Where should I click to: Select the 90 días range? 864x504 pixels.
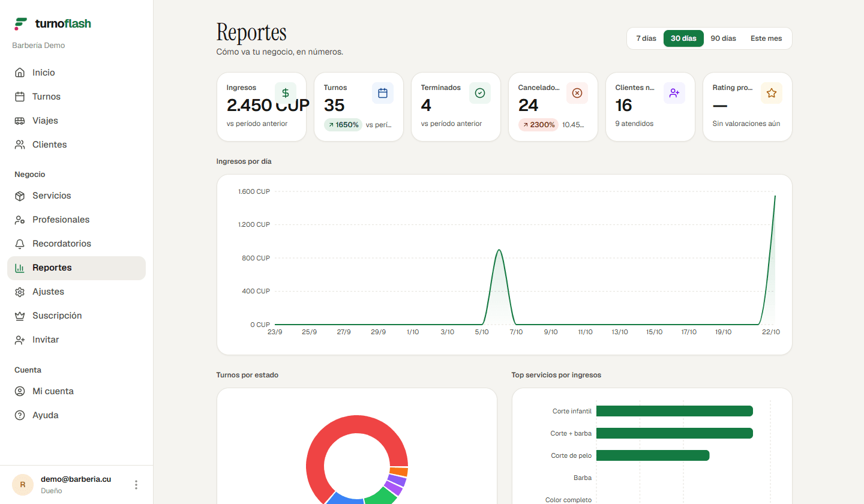[x=723, y=38]
